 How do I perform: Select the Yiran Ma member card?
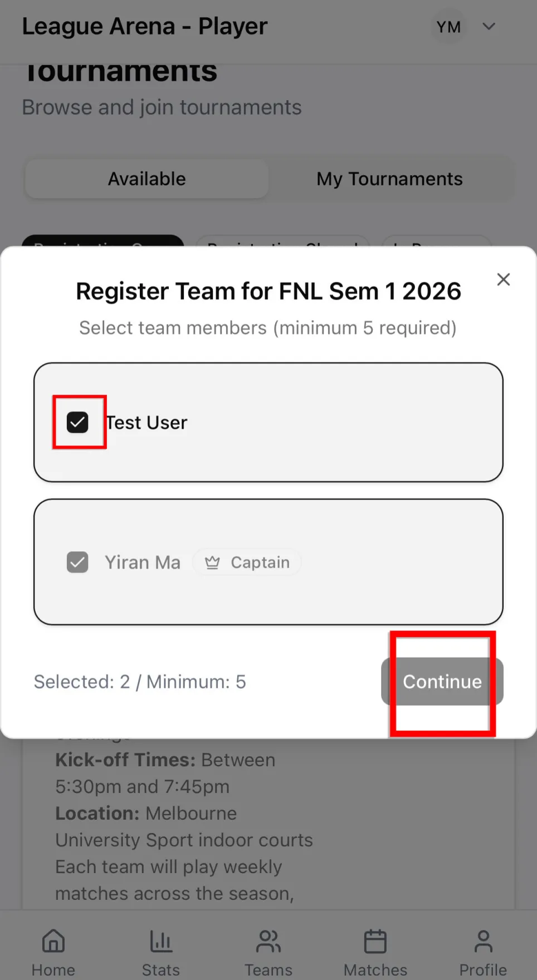point(268,562)
